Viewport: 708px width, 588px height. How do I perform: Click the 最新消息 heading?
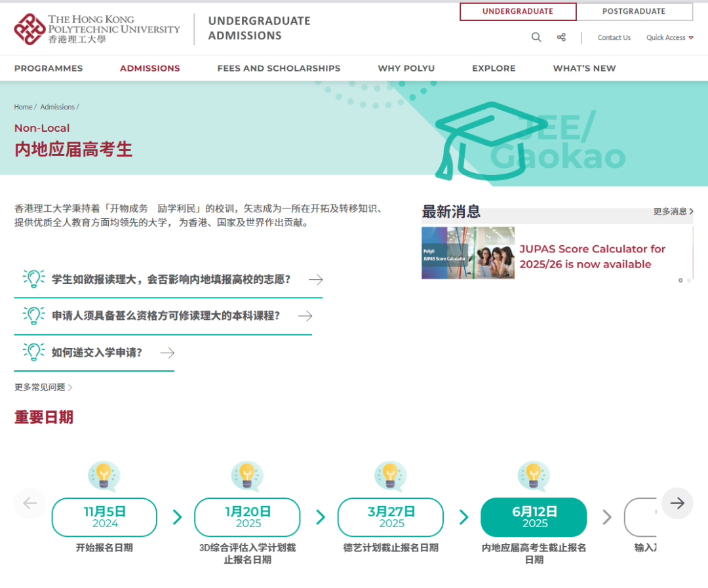click(451, 211)
